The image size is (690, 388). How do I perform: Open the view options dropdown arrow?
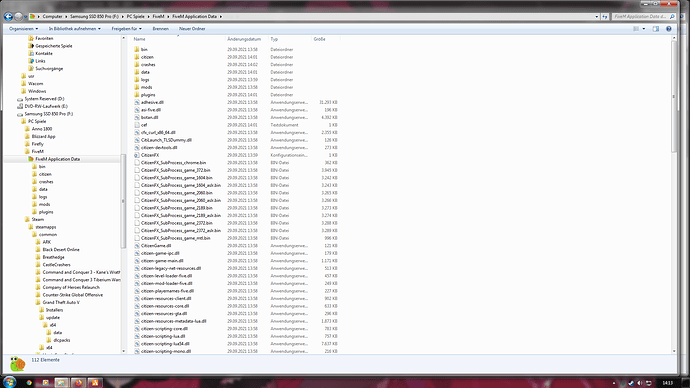(644, 29)
